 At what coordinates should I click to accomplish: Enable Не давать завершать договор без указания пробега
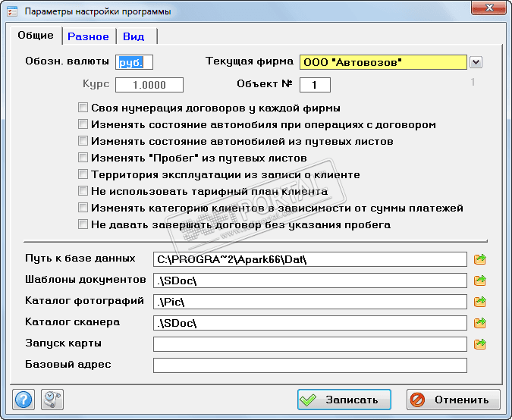click(83, 224)
